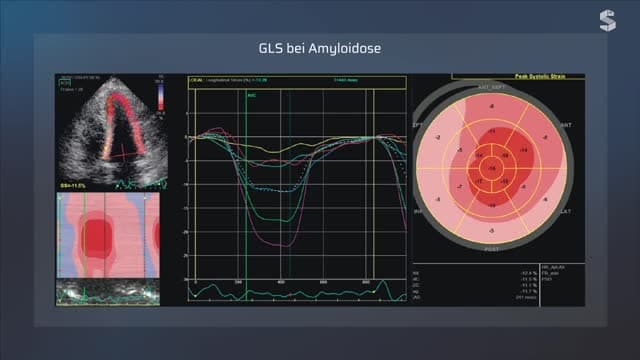Click the apical ultrasound image with strain overlay

click(x=112, y=132)
